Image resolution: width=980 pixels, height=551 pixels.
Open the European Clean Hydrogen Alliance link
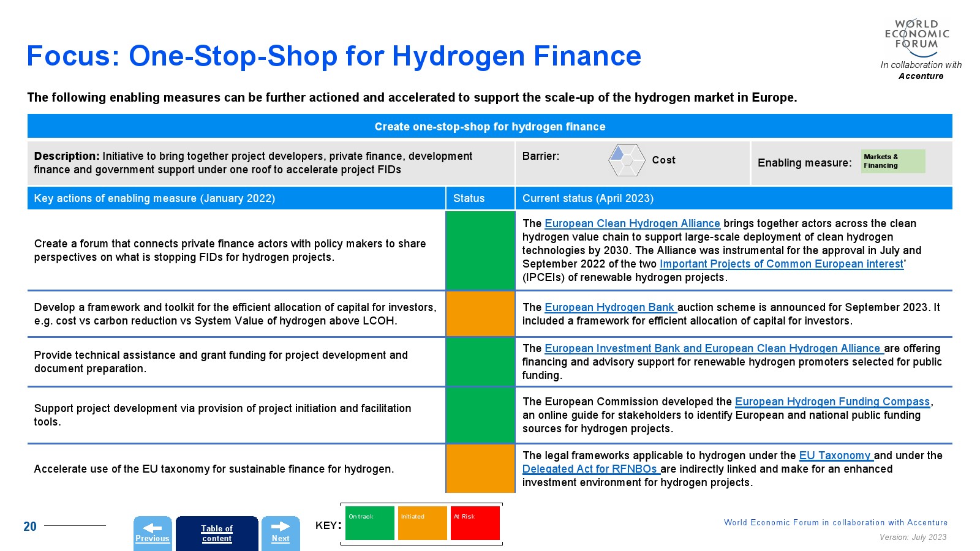point(632,223)
